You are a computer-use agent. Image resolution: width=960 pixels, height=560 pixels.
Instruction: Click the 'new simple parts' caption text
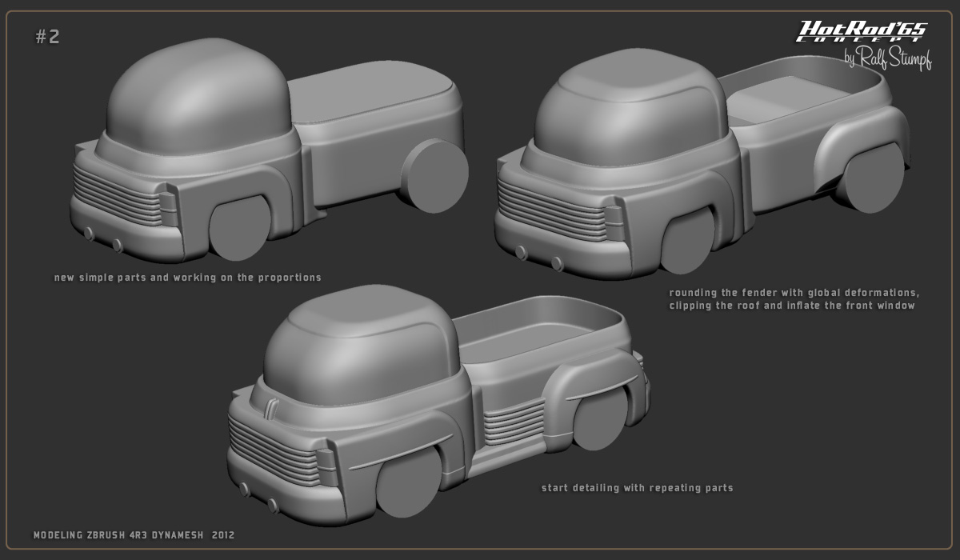click(x=187, y=278)
